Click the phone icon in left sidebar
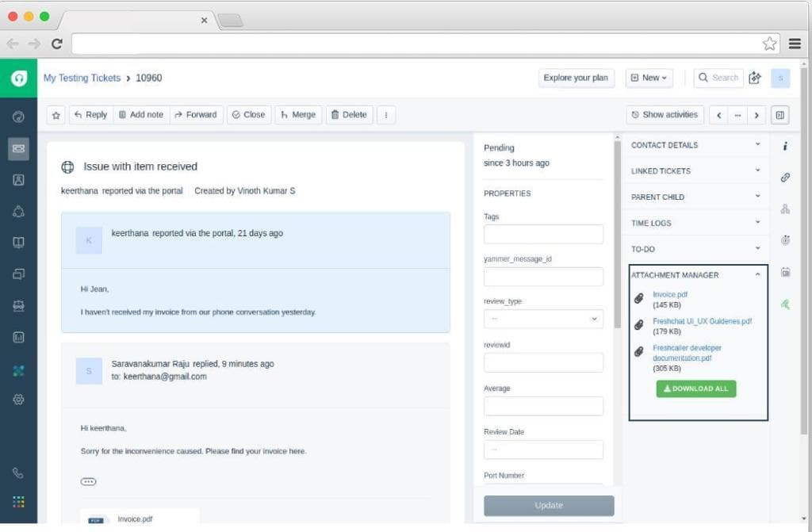The image size is (812, 532). pos(19,473)
